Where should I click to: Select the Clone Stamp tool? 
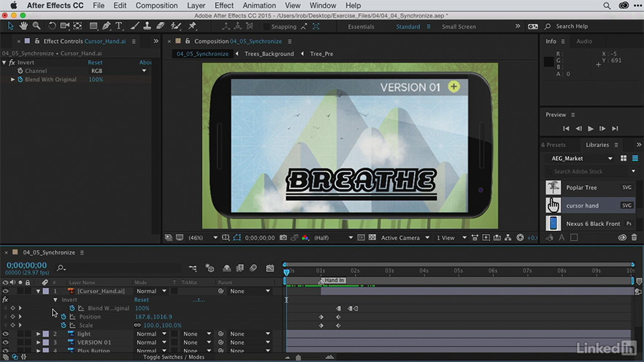click(147, 26)
